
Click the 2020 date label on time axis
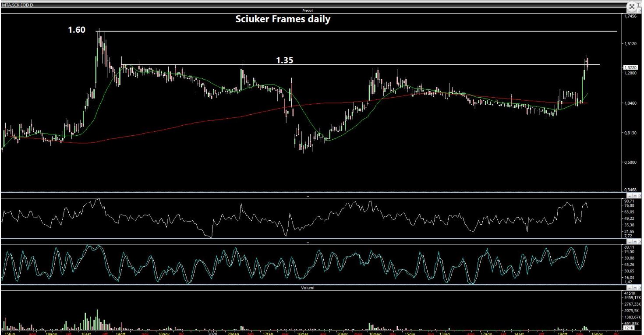pos(213,333)
